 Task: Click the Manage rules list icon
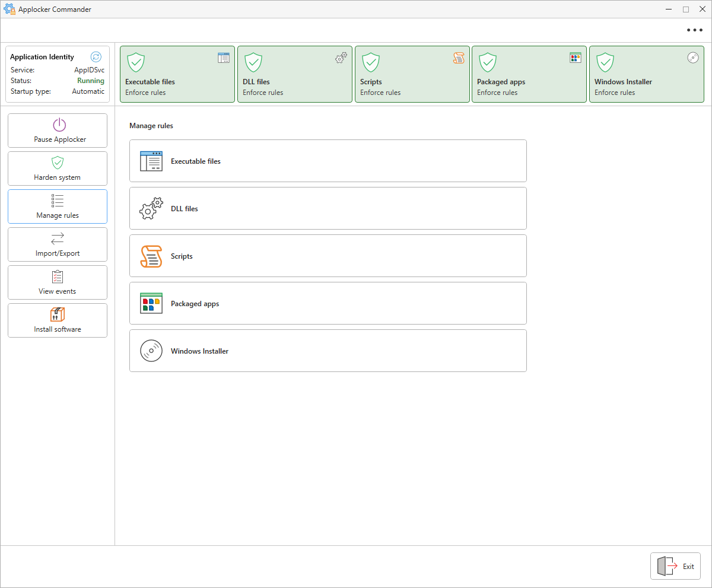click(58, 201)
